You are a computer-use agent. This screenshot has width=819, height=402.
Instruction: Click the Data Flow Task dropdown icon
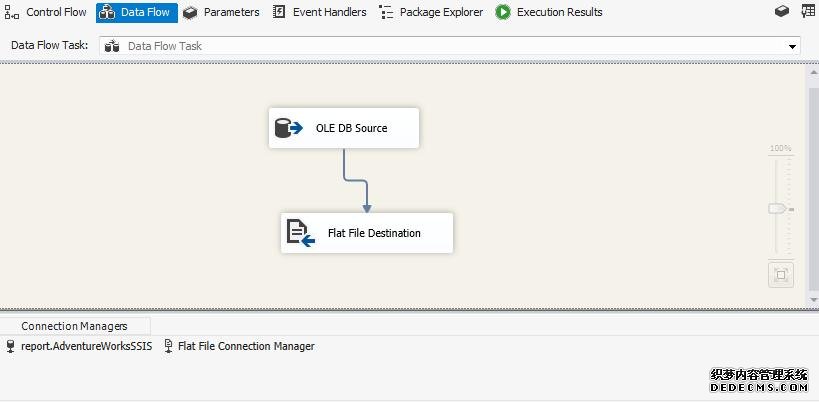[x=112, y=46]
